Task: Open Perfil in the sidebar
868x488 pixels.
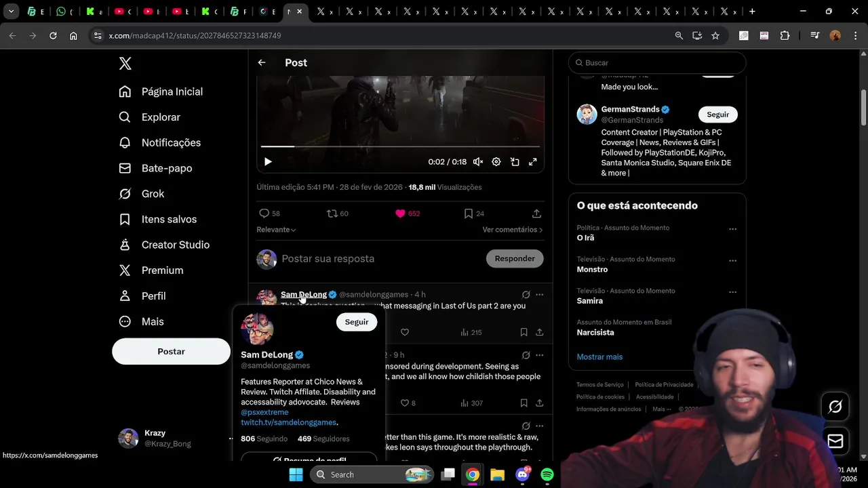Action: coord(142,296)
